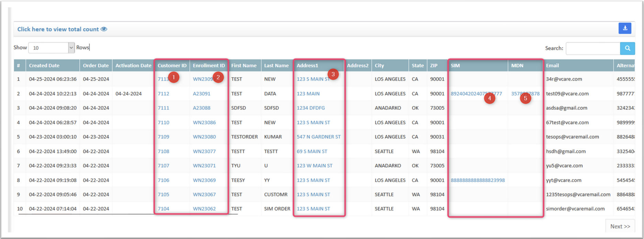This screenshot has height=239, width=644.
Task: Open customer ID 7112
Action: pos(163,93)
